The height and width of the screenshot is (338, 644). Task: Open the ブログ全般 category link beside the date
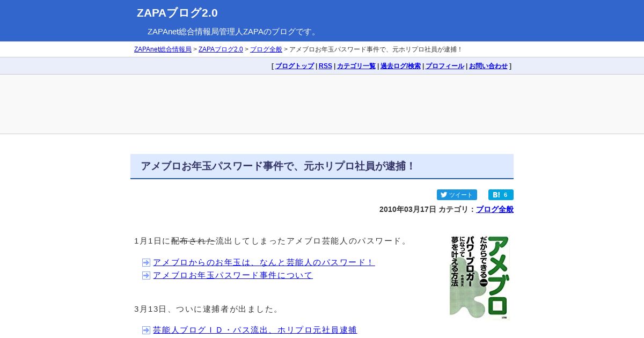click(495, 209)
